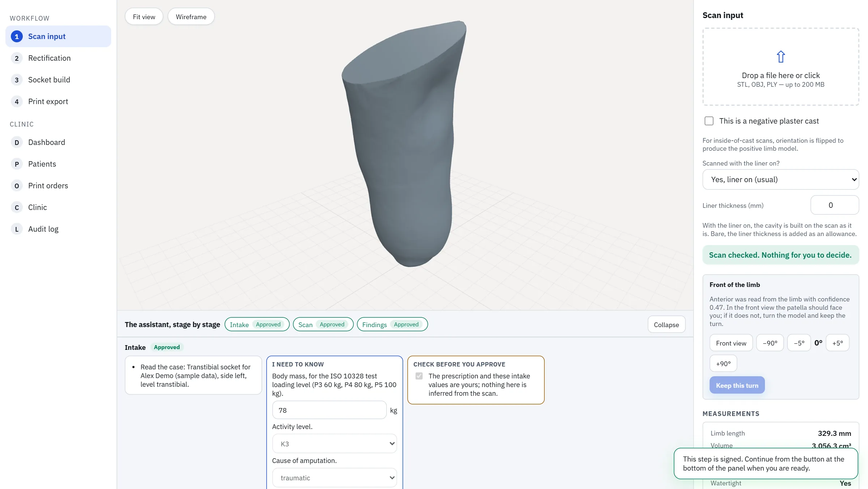
Task: Collapse the assistant panel
Action: pyautogui.click(x=666, y=325)
